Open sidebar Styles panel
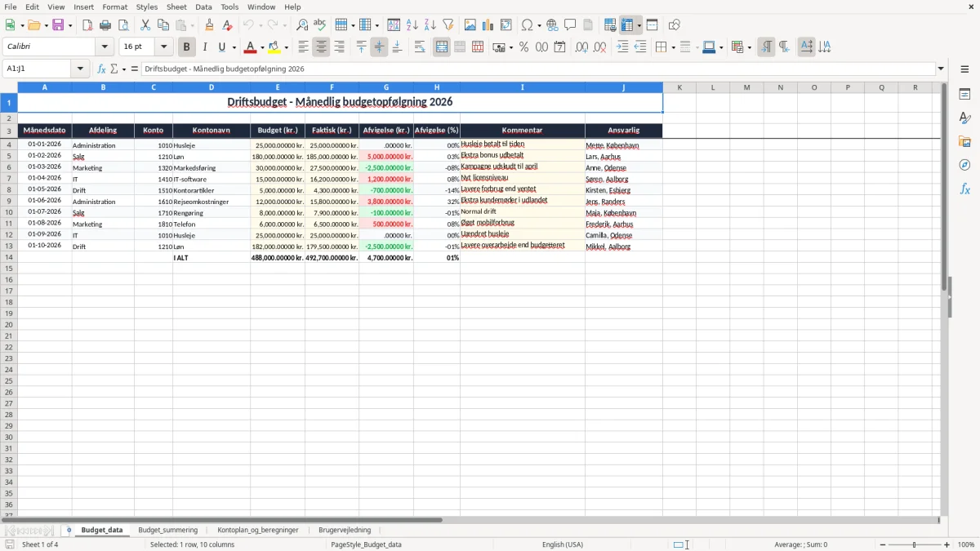Viewport: 980px width, 551px height. pos(964,118)
